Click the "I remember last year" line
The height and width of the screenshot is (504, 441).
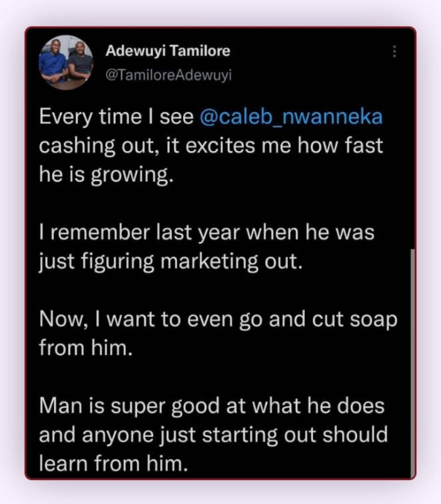[x=142, y=233]
